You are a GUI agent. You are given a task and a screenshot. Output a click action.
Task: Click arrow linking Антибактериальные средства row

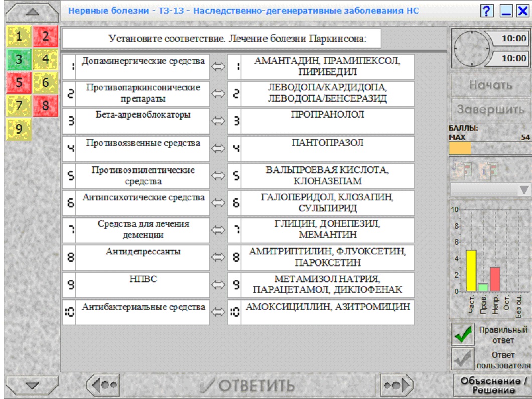click(218, 312)
